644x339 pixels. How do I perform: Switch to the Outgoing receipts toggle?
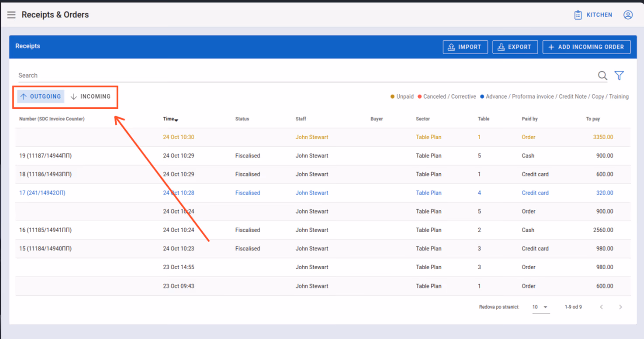41,96
